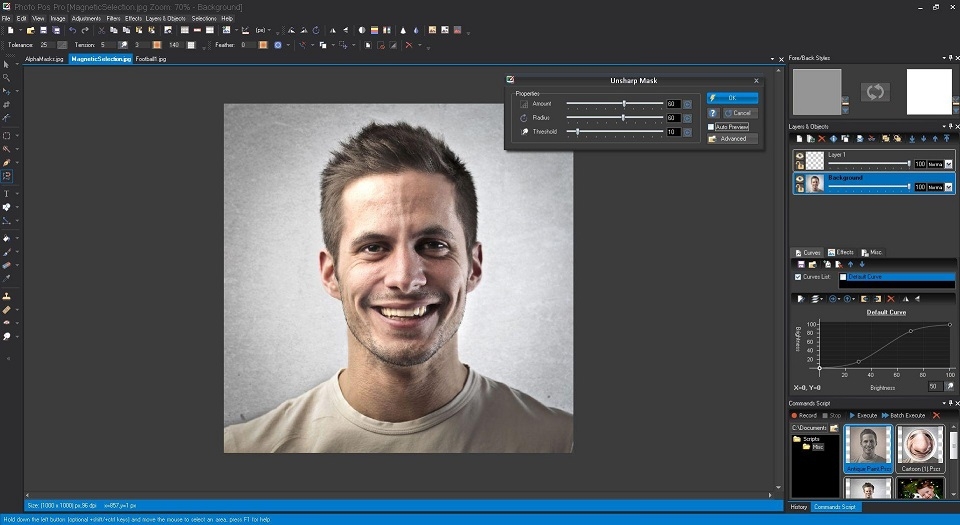Screen dimensions: 960x525
Task: Click the swap fore/back styles icon
Action: [875, 92]
